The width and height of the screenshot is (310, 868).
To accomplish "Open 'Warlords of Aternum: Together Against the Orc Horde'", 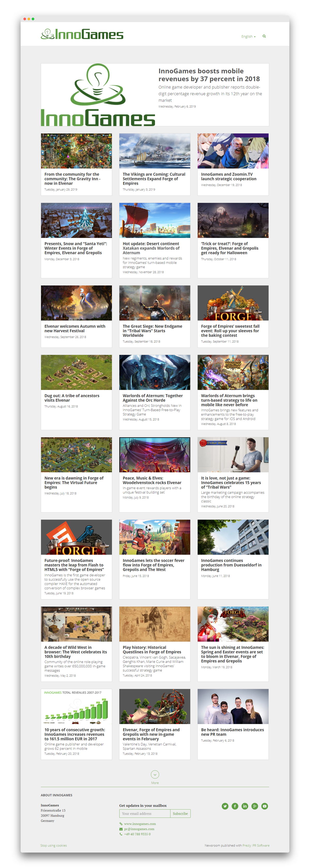I will pos(153,398).
